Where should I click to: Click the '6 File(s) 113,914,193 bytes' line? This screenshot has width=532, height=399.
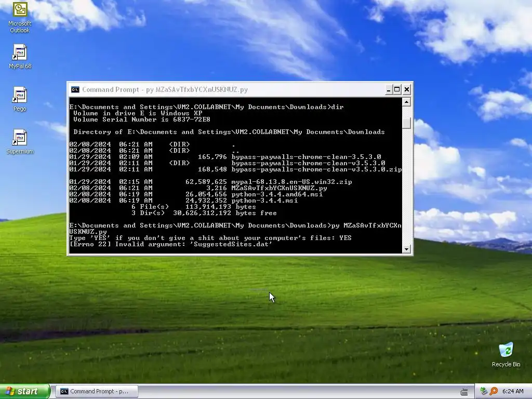194,207
